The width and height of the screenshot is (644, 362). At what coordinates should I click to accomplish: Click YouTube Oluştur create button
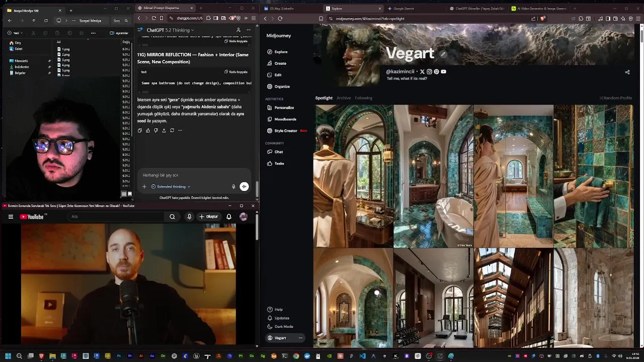click(209, 217)
